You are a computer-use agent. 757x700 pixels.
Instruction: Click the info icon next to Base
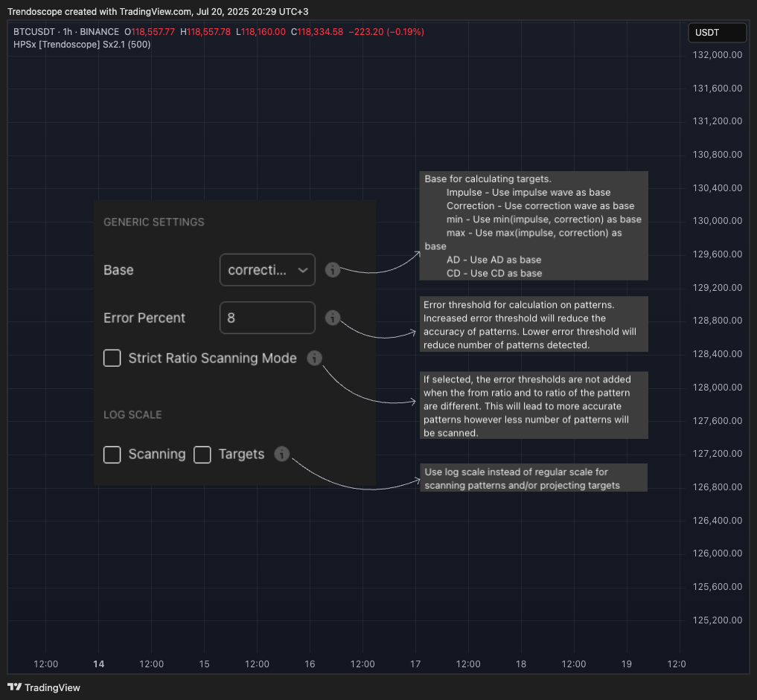(x=332, y=270)
